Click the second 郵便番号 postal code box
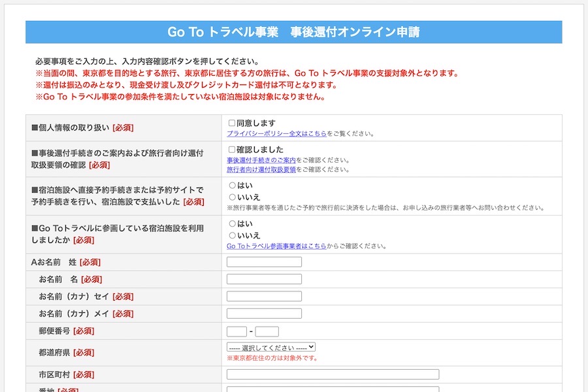The height and width of the screenshot is (392, 588). [267, 332]
